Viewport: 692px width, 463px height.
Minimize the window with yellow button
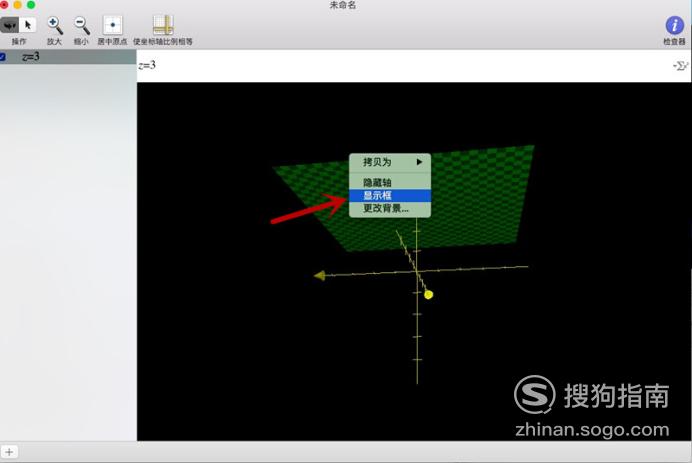tap(18, 5)
